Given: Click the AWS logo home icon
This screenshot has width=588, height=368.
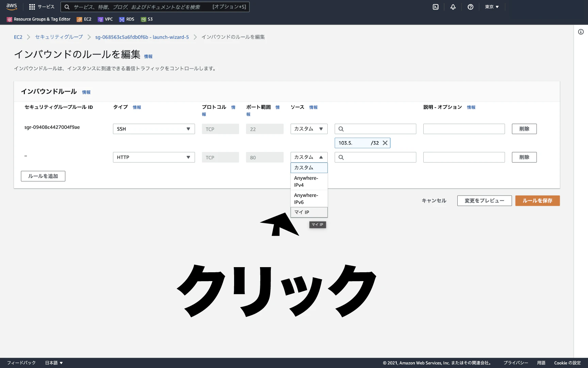Looking at the screenshot, I should click(12, 7).
